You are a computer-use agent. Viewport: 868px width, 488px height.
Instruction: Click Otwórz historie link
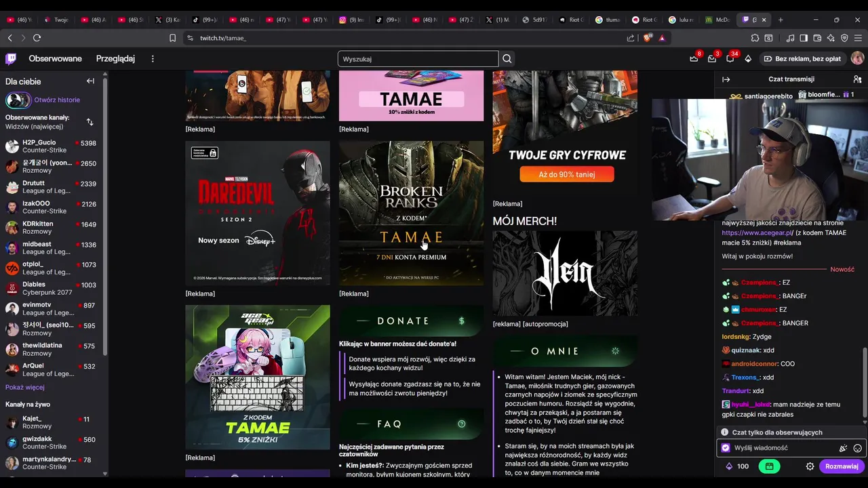click(x=57, y=100)
